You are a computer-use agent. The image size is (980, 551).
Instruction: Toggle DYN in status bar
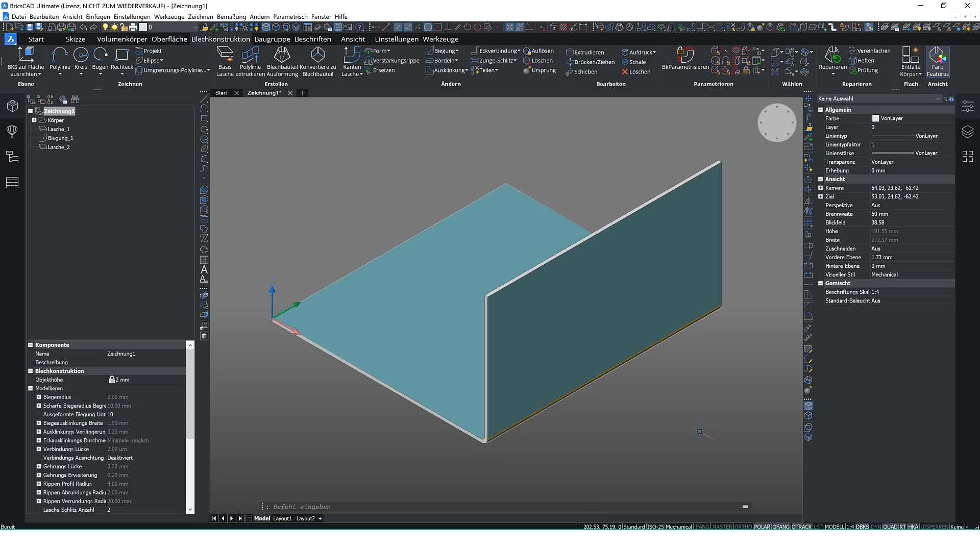click(x=876, y=527)
